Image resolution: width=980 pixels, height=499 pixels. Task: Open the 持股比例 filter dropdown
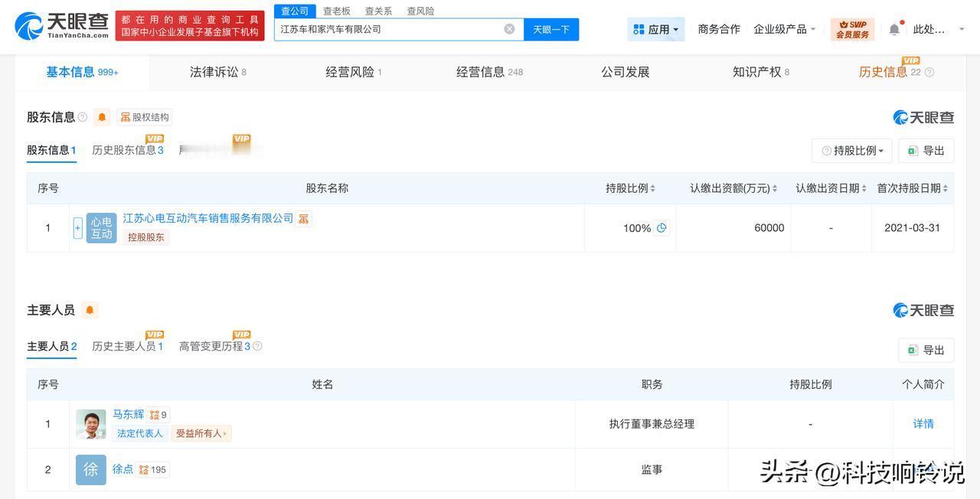[852, 151]
